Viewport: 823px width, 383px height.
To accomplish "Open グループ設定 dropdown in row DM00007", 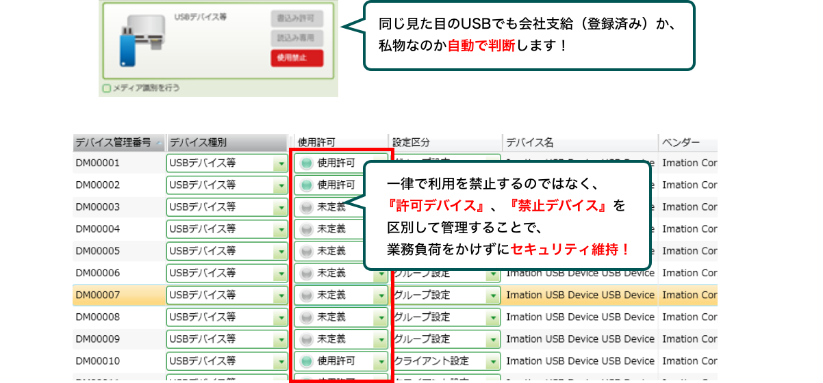I will 492,295.
